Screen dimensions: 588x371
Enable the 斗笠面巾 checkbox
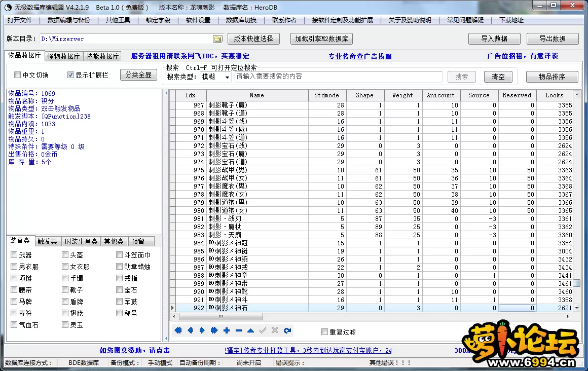pos(119,255)
